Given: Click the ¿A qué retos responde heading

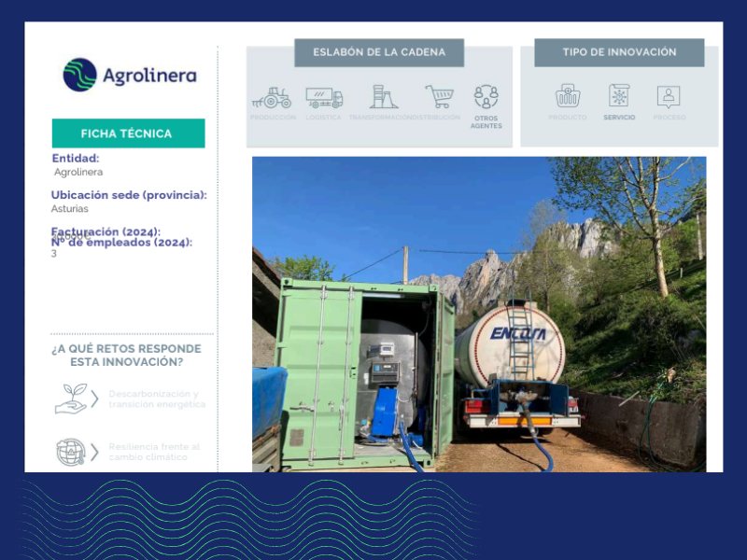Looking at the screenshot, I should coord(126,356).
